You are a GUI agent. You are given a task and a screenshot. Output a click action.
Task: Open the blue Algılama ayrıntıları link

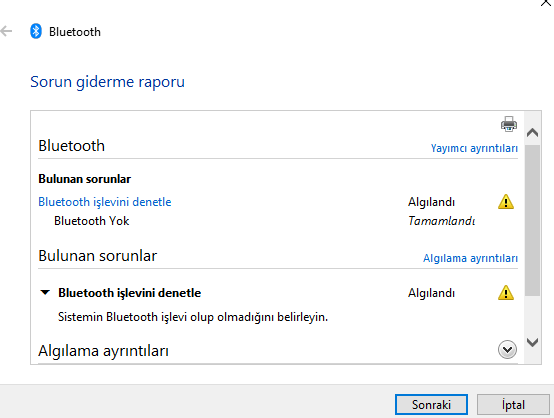pos(470,258)
